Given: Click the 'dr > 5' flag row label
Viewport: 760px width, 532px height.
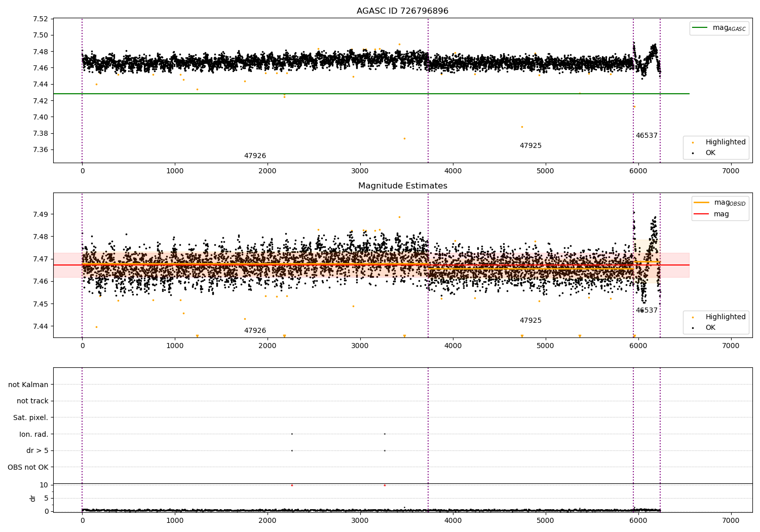Looking at the screenshot, I should point(37,451).
